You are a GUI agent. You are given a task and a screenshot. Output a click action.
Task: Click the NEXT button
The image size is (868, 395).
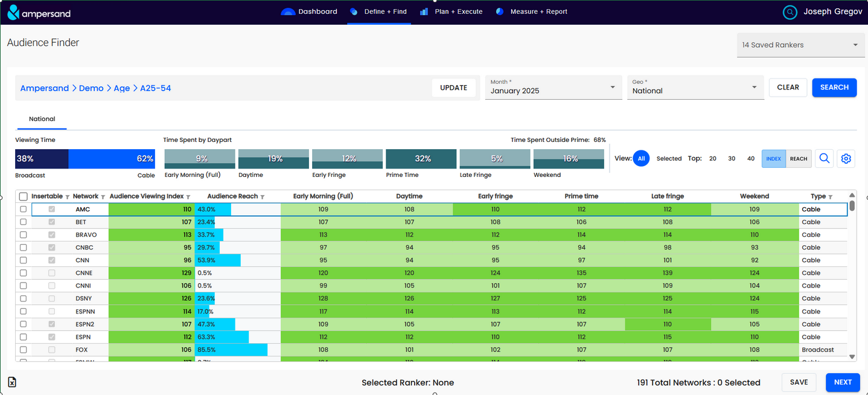click(842, 382)
